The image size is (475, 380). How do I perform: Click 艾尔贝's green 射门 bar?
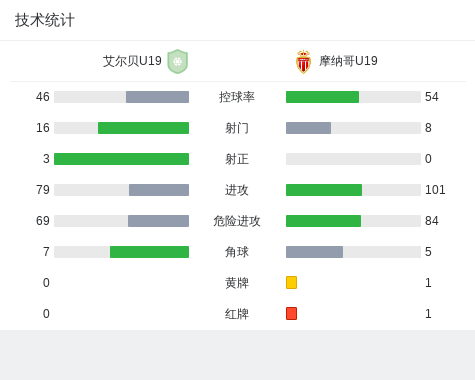143,128
